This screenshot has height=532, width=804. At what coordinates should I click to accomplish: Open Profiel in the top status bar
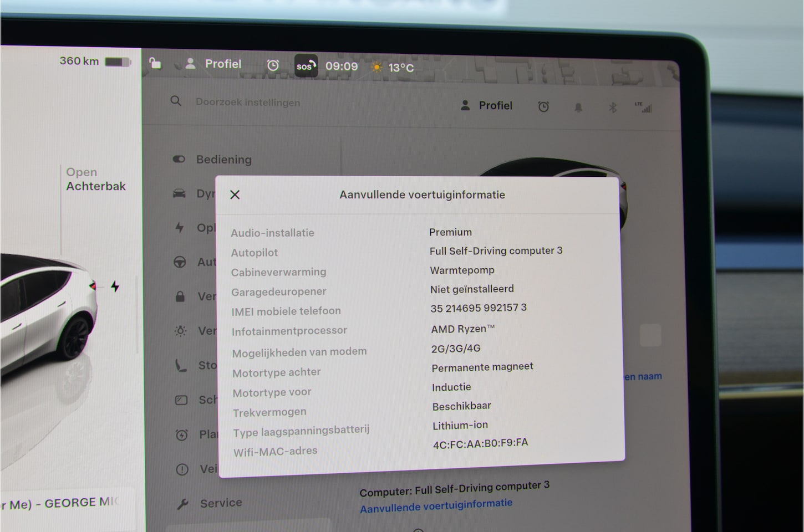tap(214, 64)
